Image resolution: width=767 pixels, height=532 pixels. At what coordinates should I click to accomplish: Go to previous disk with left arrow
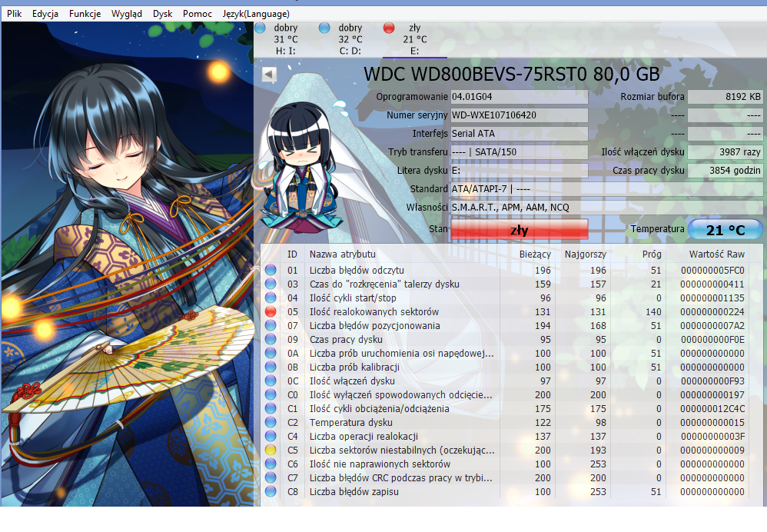point(270,75)
